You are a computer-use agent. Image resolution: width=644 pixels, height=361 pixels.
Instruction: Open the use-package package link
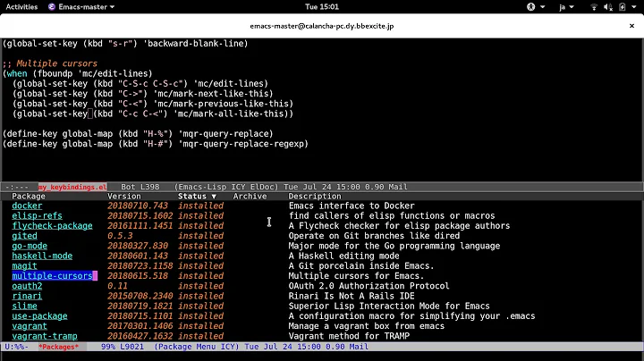tap(39, 316)
